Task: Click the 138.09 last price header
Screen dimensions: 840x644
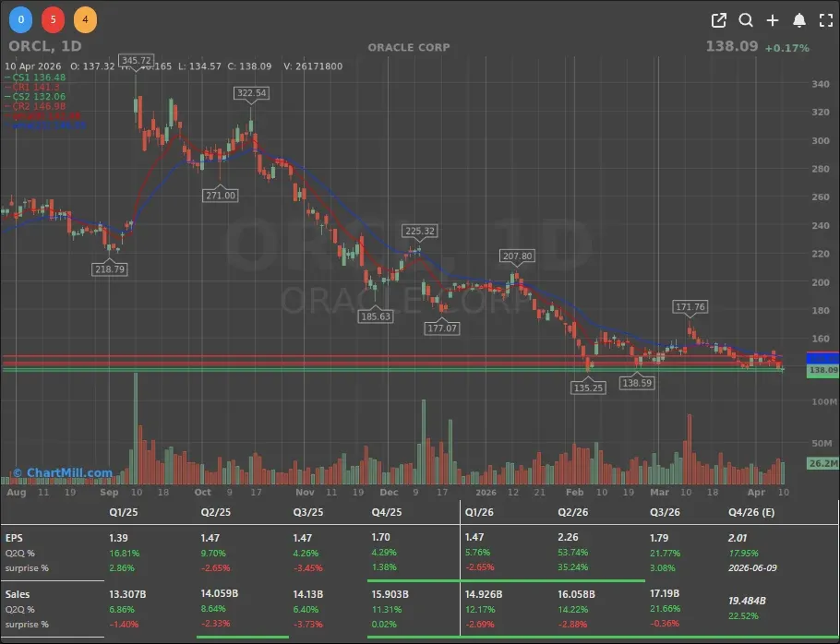Action: pyautogui.click(x=732, y=46)
